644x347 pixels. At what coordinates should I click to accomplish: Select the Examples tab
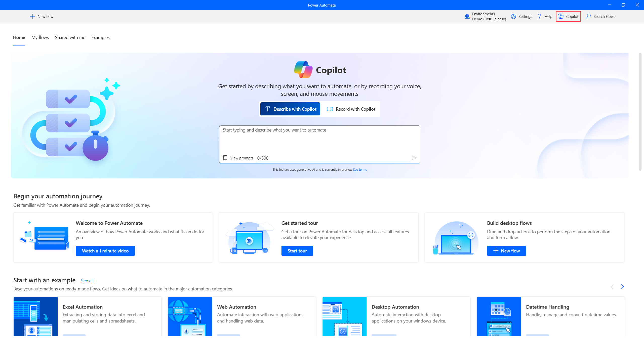100,37
